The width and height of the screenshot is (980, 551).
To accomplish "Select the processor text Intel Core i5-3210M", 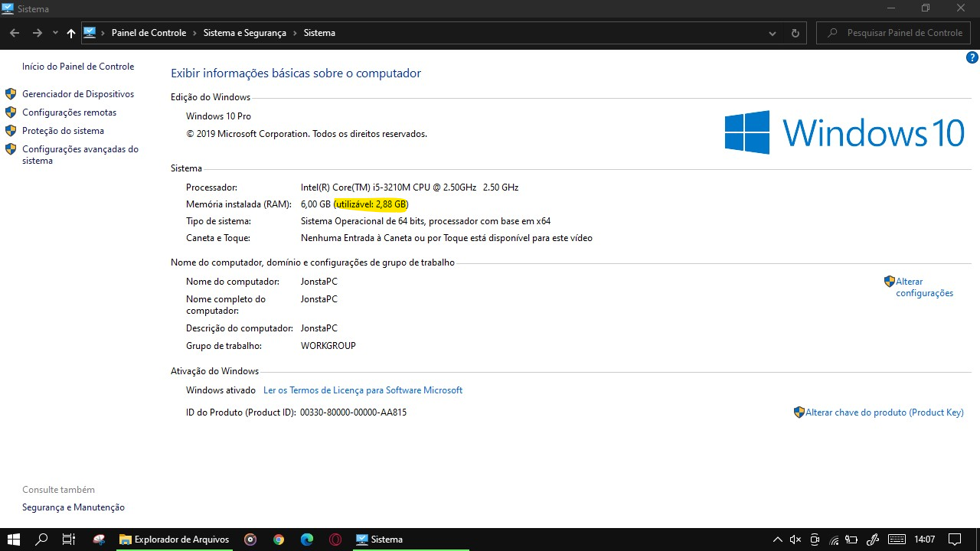I will pyautogui.click(x=410, y=187).
